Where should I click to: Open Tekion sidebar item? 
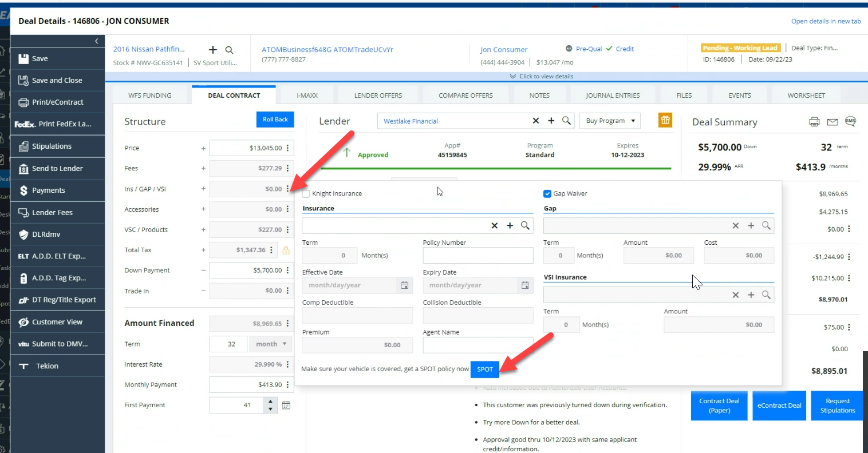57,366
